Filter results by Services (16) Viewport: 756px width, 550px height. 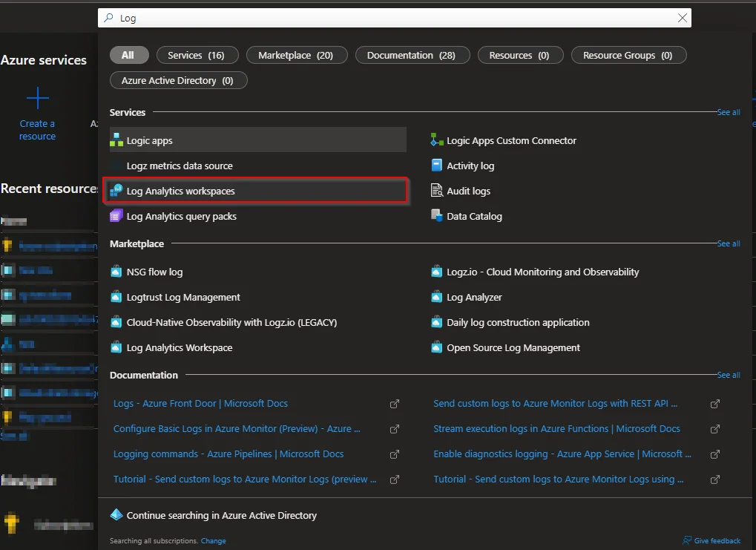(197, 55)
